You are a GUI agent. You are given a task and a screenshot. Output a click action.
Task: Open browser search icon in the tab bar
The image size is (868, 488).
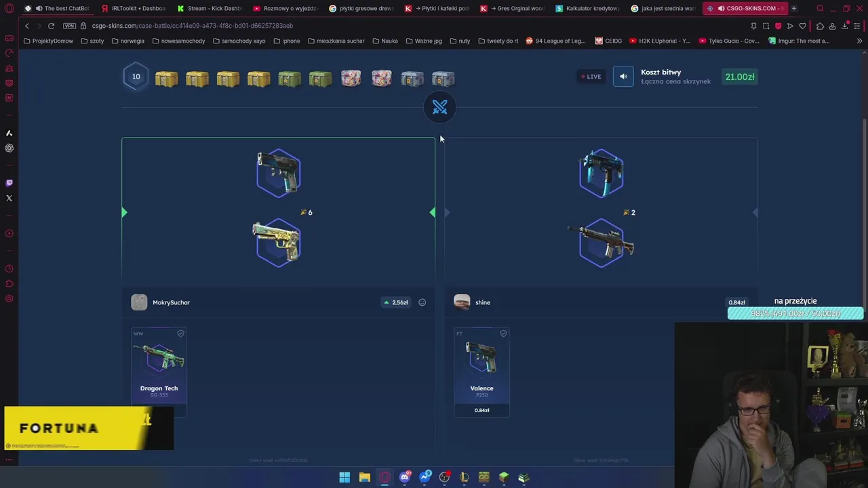pyautogui.click(x=820, y=8)
